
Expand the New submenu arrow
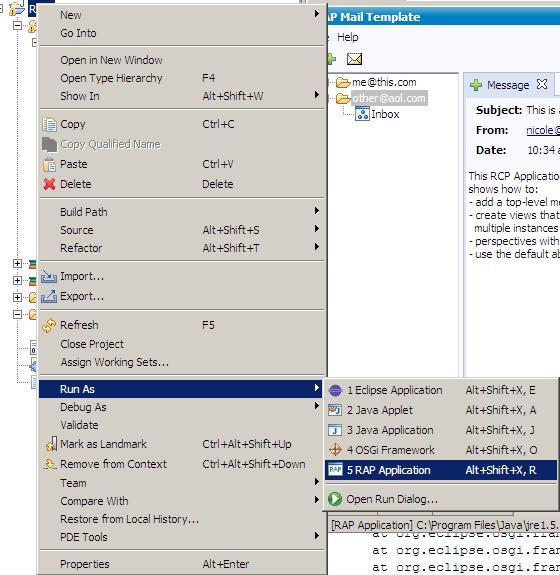(316, 14)
